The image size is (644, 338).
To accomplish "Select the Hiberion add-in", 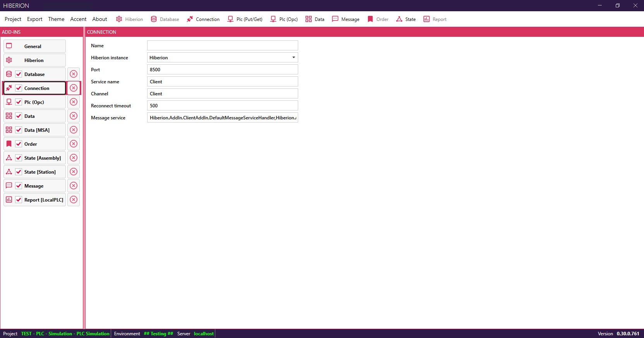I will click(34, 60).
